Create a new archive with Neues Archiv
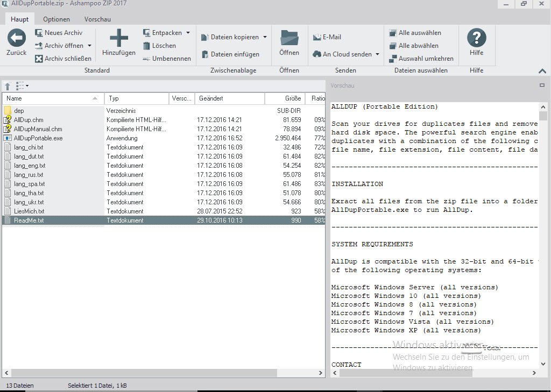 tap(59, 33)
